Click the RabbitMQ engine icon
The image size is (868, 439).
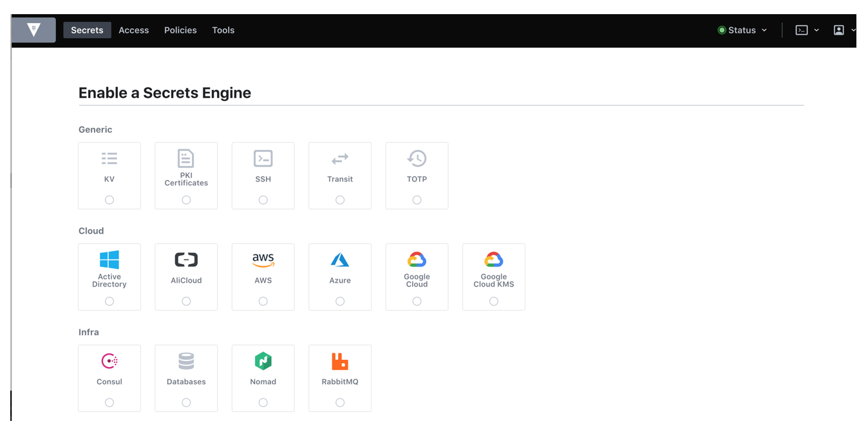340,361
